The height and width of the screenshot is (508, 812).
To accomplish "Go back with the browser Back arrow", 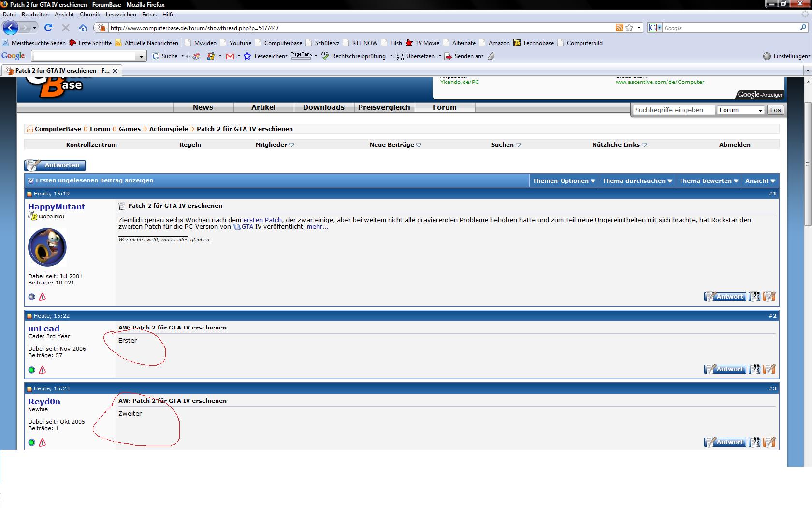I will coord(10,28).
